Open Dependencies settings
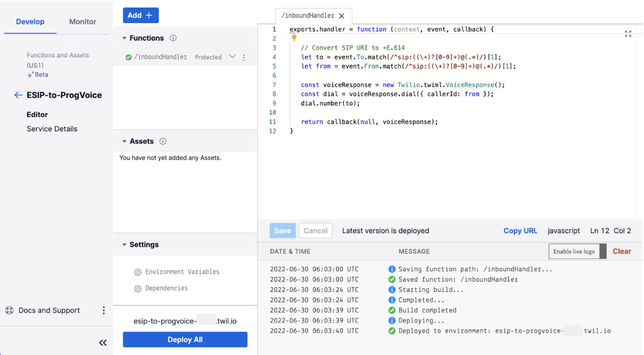 point(166,289)
